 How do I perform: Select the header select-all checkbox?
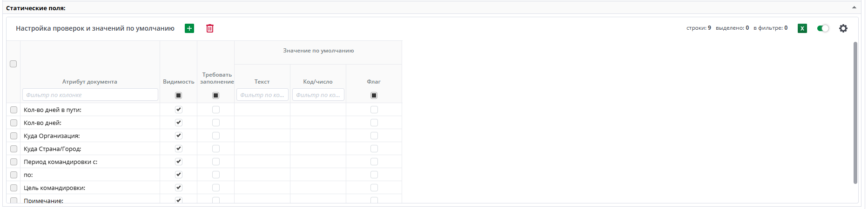pos(13,64)
